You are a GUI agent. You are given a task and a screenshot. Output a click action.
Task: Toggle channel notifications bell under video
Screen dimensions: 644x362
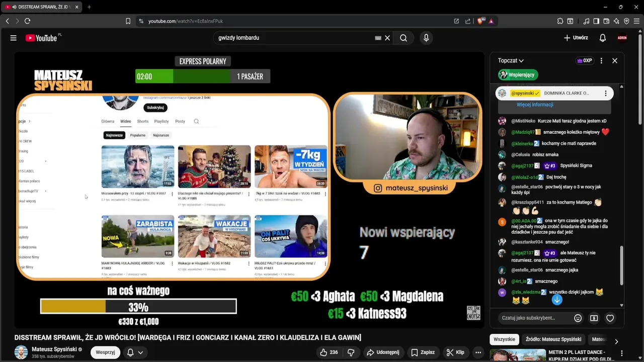tap(130, 352)
